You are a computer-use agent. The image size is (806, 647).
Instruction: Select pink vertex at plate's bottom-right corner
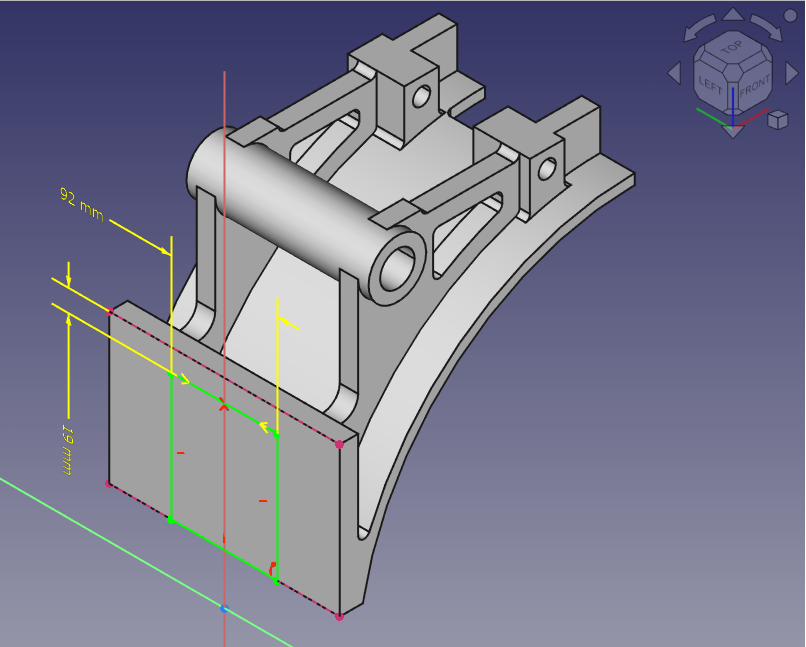click(340, 617)
